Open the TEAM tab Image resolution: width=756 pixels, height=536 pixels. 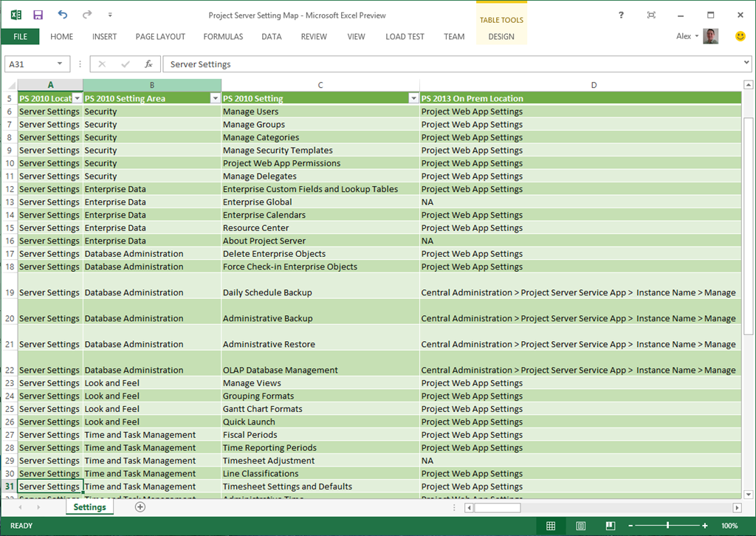point(454,37)
